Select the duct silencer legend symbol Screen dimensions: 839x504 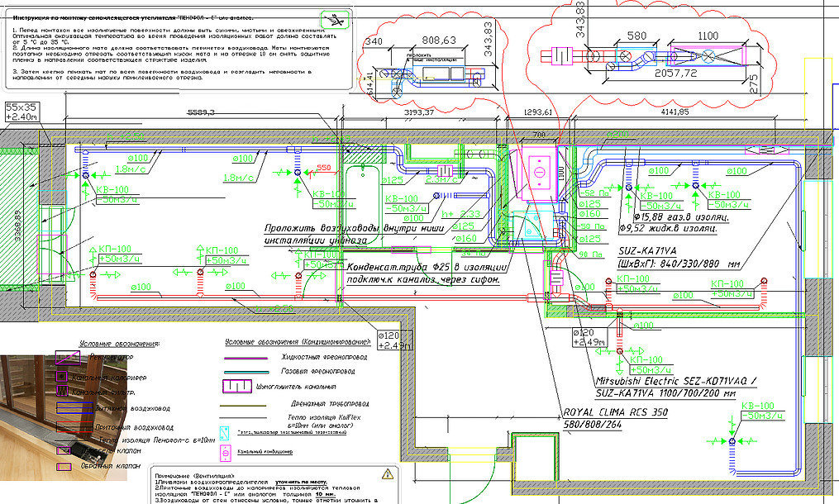tap(238, 386)
